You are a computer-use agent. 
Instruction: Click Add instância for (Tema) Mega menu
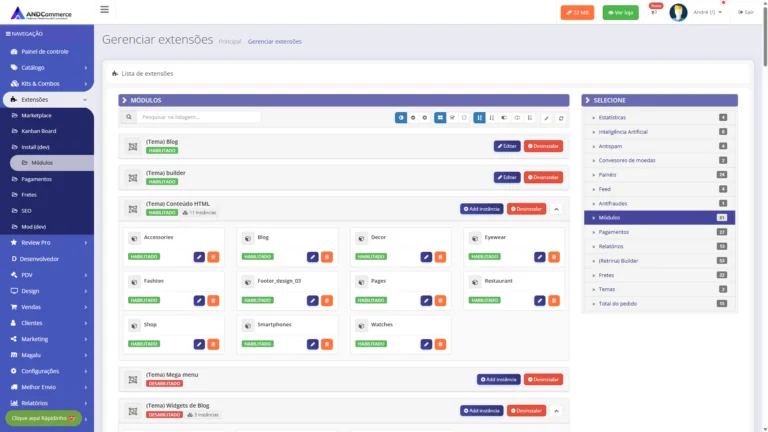(499, 380)
